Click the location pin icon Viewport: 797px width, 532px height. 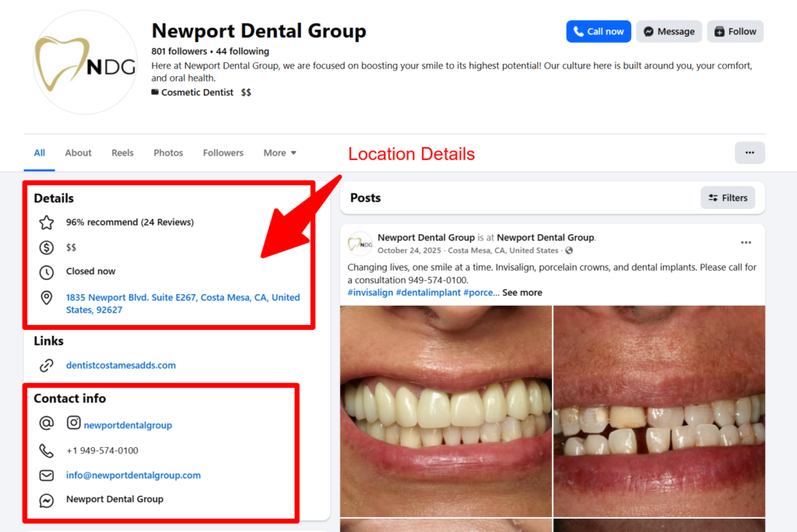46,298
